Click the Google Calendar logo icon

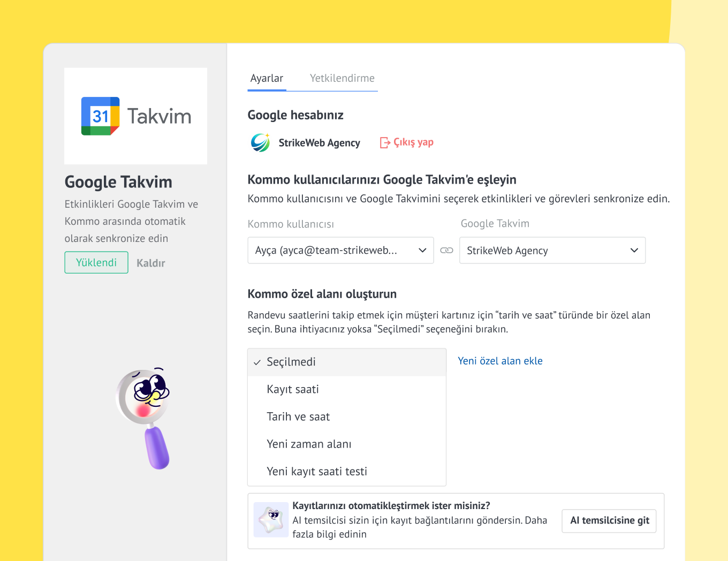tap(100, 116)
